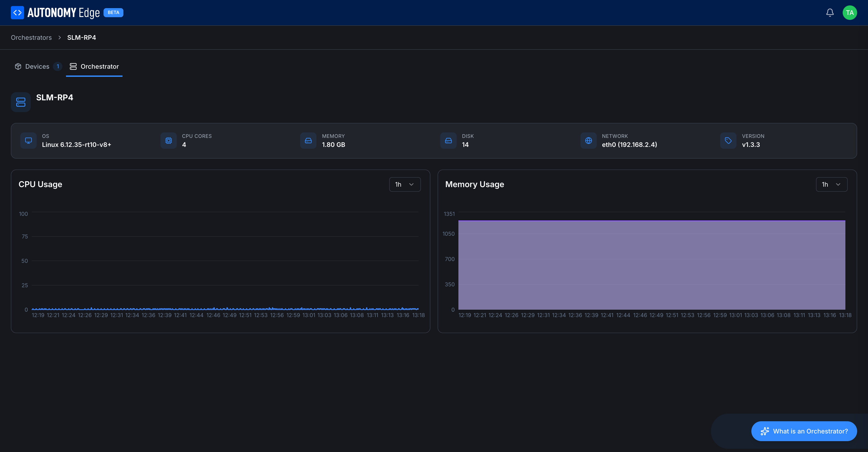Click the 700 memory axis label
868x452 pixels.
[x=450, y=259]
